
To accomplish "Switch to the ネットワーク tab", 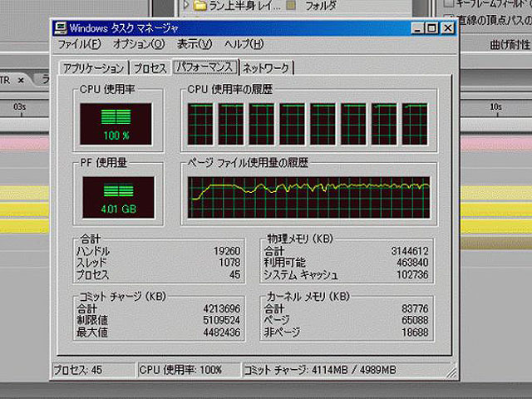I will click(x=266, y=68).
